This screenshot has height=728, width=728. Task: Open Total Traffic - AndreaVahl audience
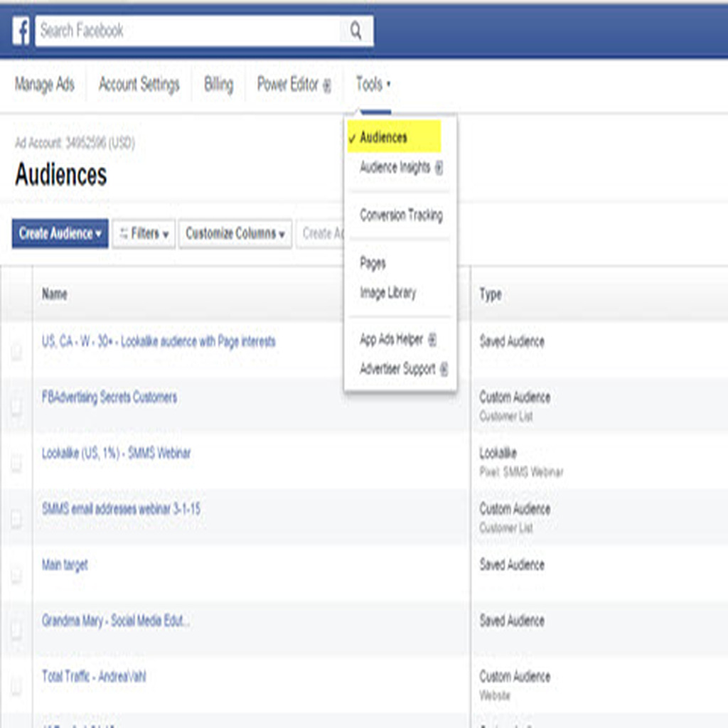94,677
